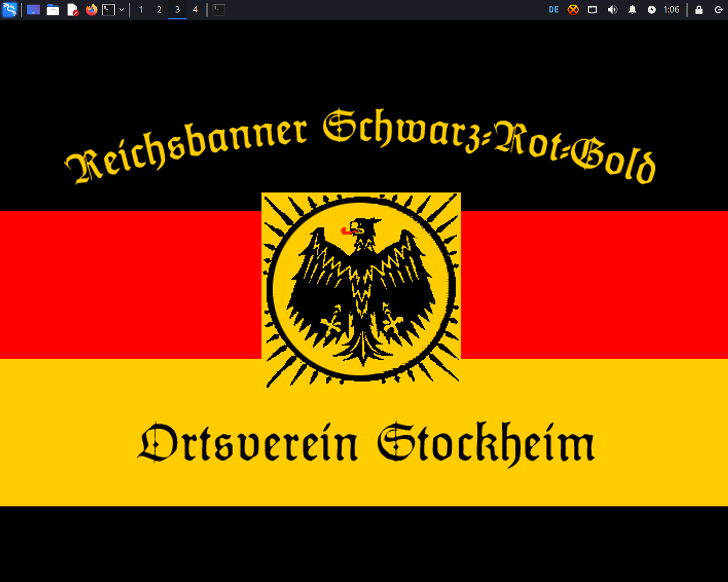Open the notifications bell
Screen dimensions: 728x582
coord(632,10)
